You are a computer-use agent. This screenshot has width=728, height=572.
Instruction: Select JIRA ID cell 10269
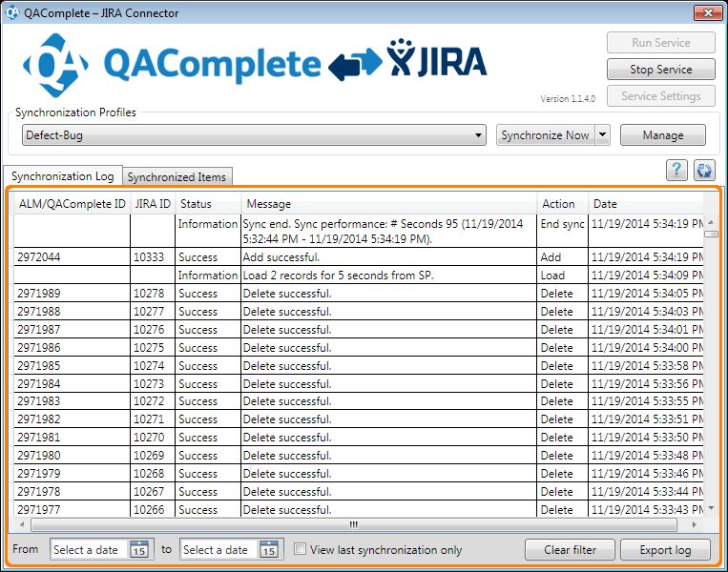click(x=153, y=455)
